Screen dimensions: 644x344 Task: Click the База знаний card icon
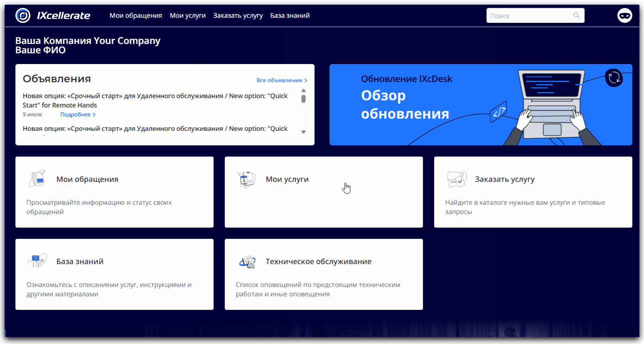[37, 261]
